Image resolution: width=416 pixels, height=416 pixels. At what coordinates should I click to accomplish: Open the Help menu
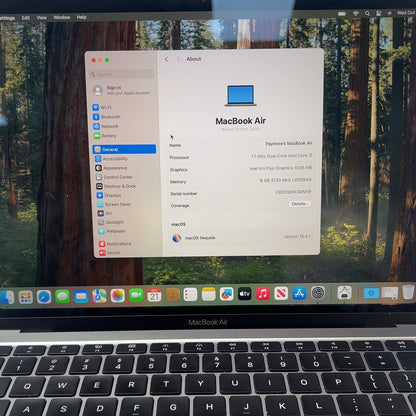(x=82, y=17)
